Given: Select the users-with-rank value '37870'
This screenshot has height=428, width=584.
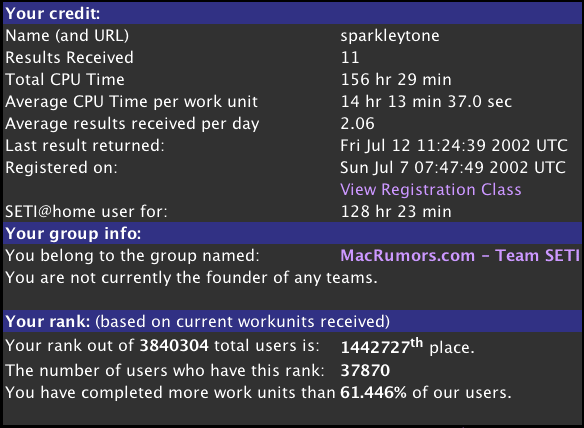Looking at the screenshot, I should click(365, 371).
